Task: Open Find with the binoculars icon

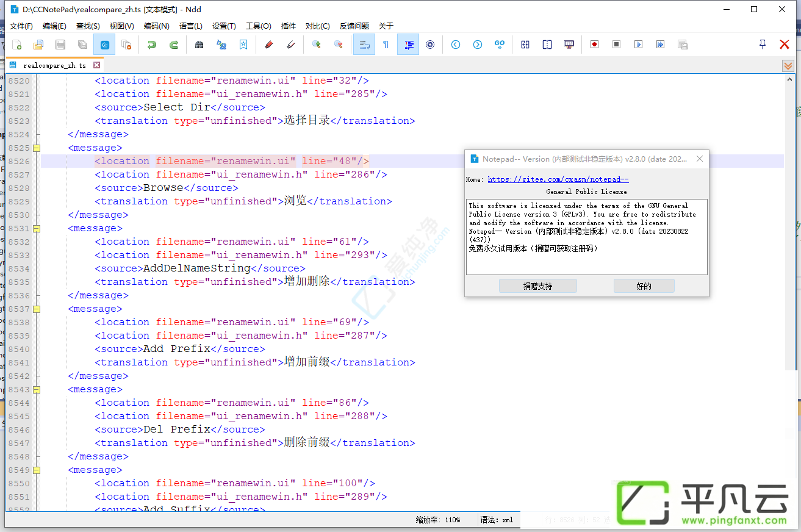Action: (x=199, y=45)
